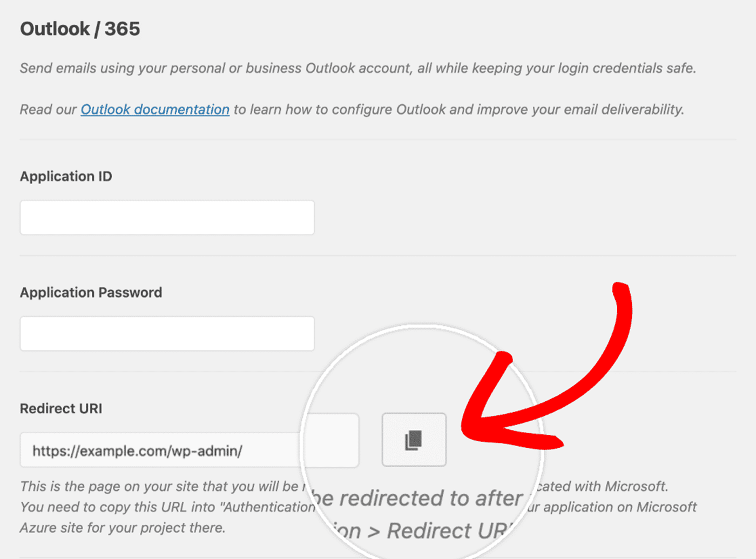
Task: Click the magnified '> Redirect UR' text
Action: [437, 531]
